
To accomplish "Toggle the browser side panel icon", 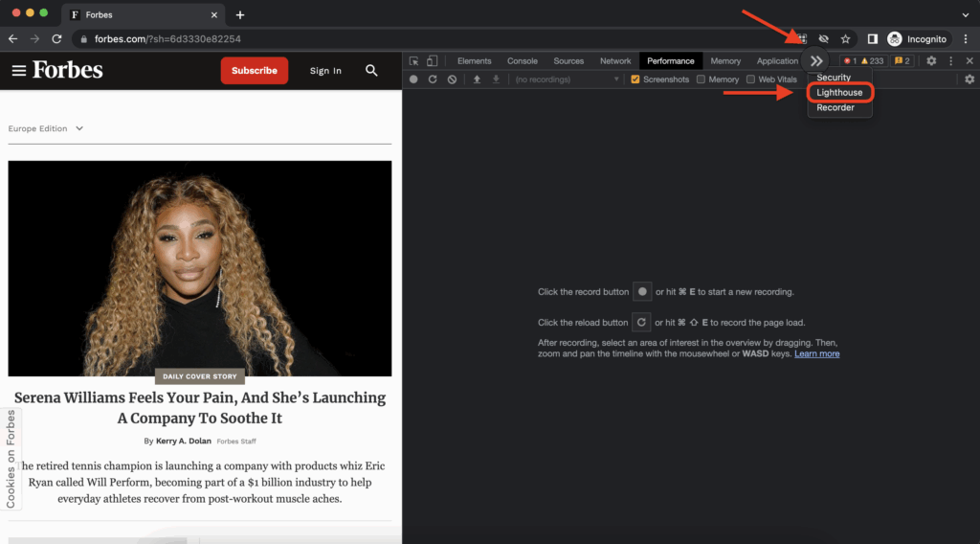I will click(x=873, y=38).
